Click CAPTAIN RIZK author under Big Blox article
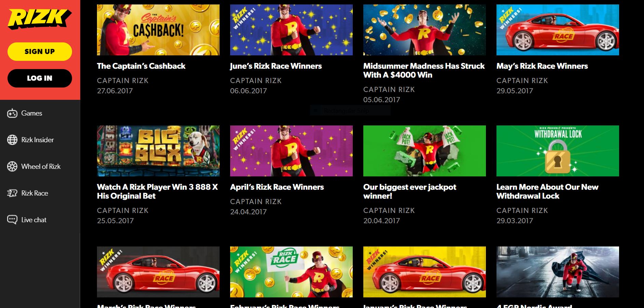Viewport: 644px width, 308px height. click(x=123, y=211)
